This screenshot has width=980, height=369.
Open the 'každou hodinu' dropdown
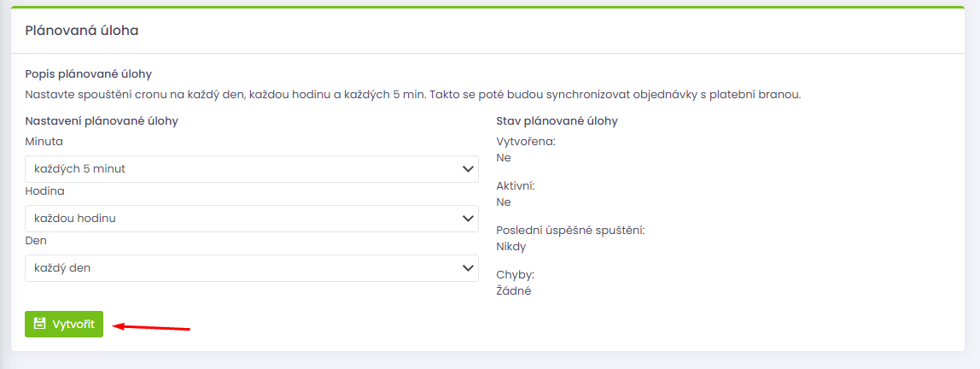252,219
